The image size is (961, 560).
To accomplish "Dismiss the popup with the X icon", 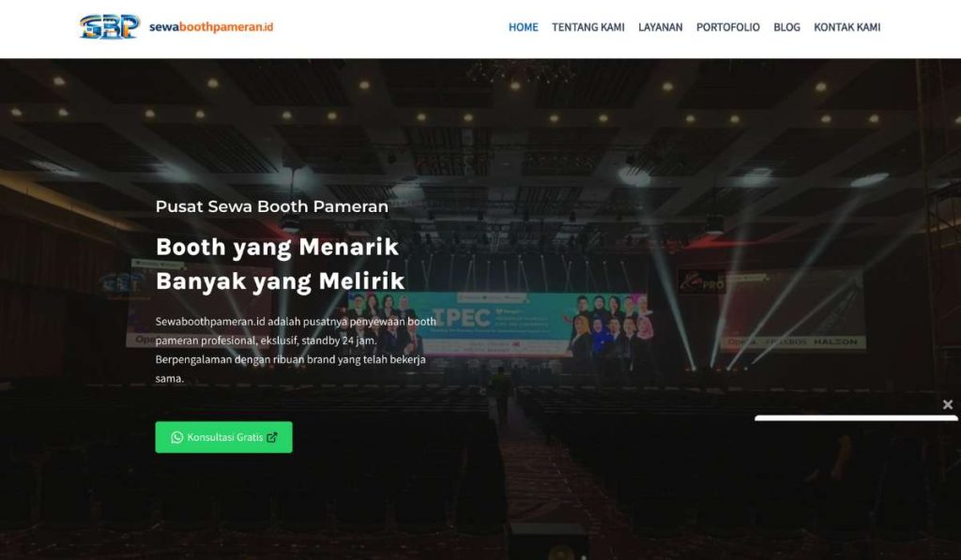I will click(948, 404).
